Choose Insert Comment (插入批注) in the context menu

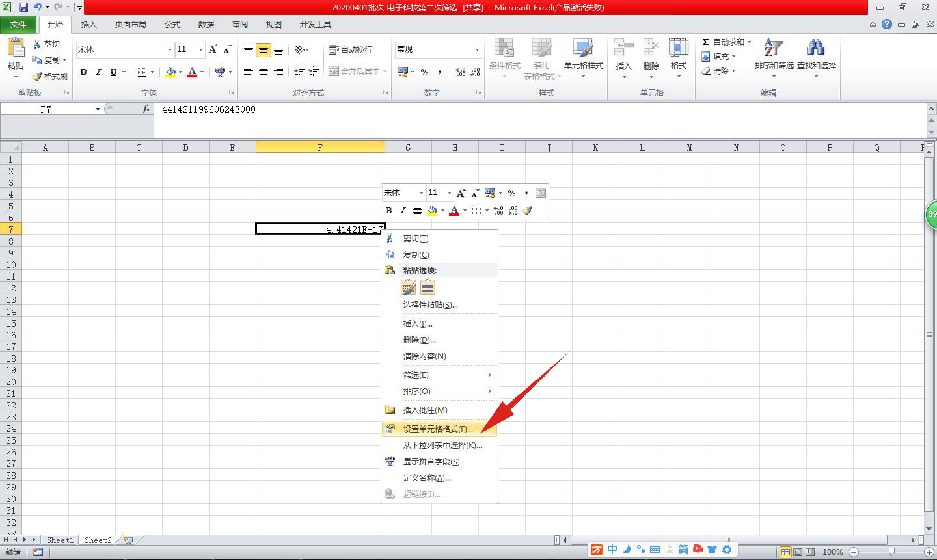click(x=439, y=410)
